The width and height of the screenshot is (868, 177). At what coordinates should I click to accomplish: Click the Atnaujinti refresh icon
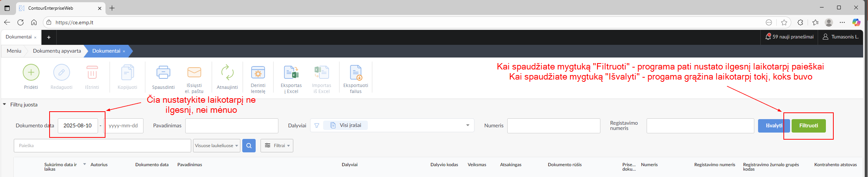tap(227, 72)
